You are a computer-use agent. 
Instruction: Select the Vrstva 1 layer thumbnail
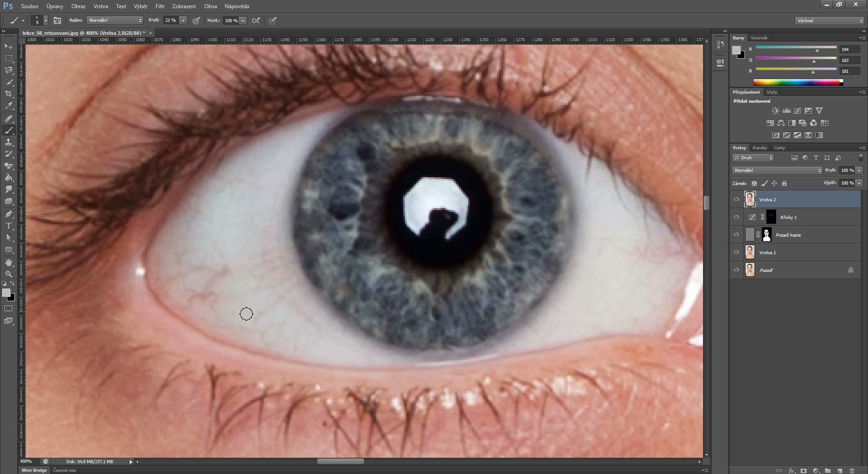750,252
